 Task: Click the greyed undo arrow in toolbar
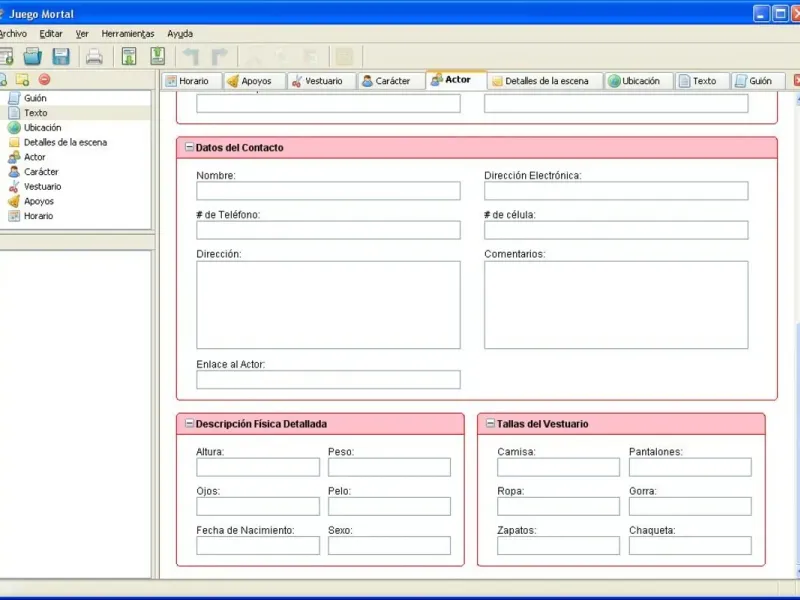[x=191, y=56]
